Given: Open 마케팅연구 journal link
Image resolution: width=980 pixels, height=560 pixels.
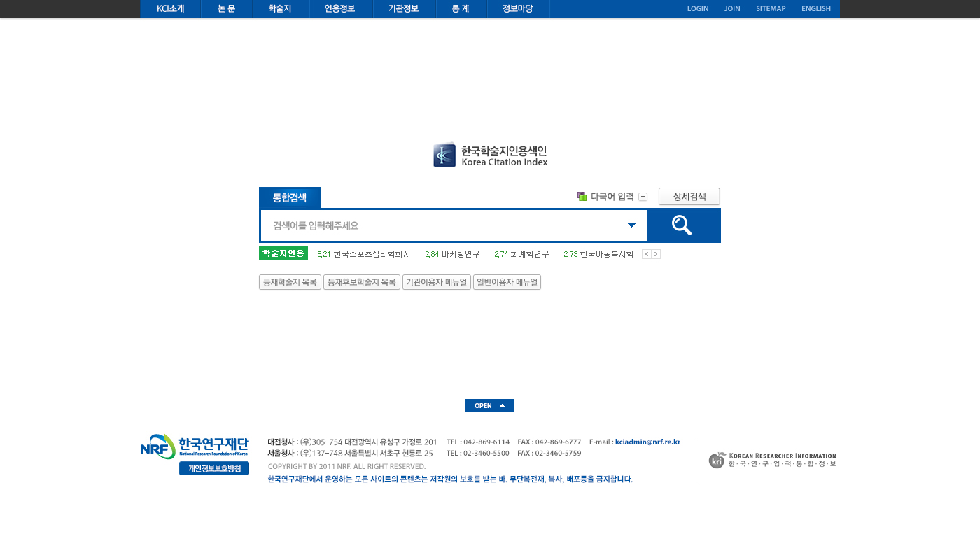Looking at the screenshot, I should tap(461, 254).
